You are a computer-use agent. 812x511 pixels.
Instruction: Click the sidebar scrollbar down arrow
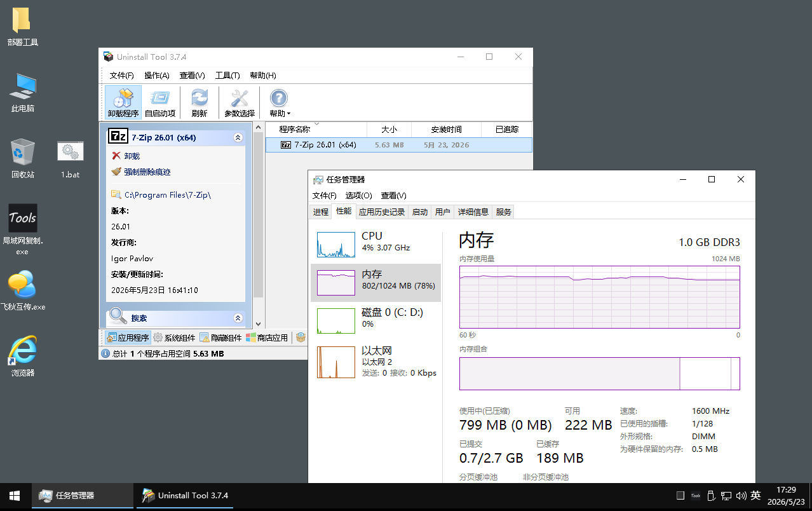click(258, 324)
